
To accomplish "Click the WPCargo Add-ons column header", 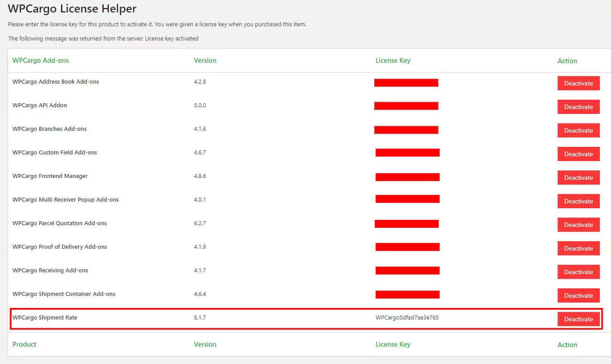I will pyautogui.click(x=40, y=61).
